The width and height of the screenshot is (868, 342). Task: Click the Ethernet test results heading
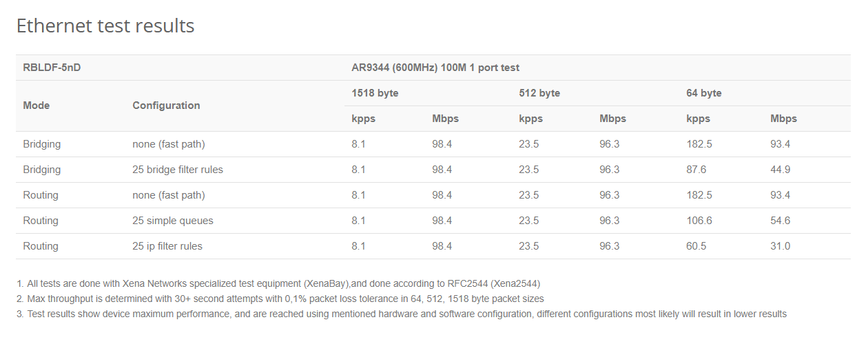[x=105, y=26]
